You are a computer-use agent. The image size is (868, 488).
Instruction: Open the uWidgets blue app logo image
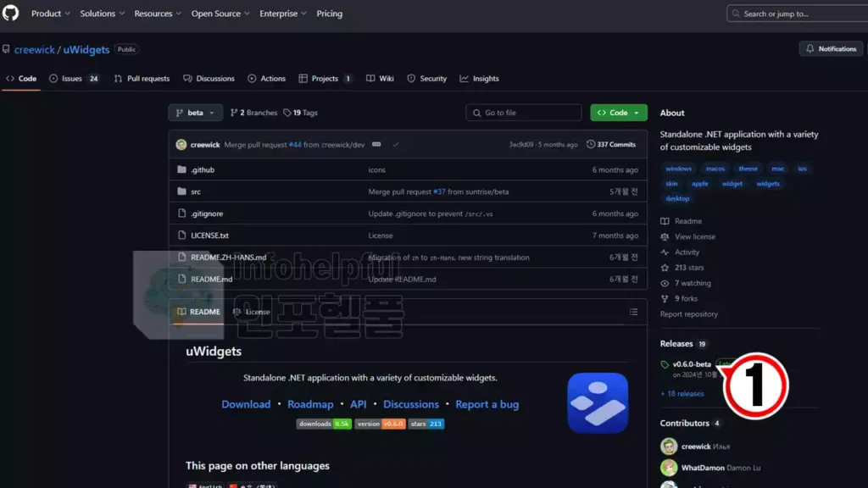pyautogui.click(x=598, y=402)
